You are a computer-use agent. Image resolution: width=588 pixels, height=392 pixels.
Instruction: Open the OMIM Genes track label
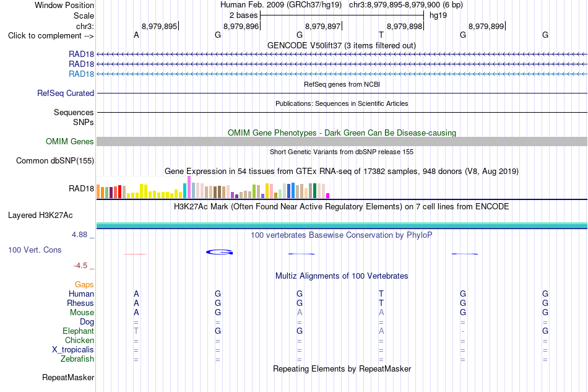[69, 141]
